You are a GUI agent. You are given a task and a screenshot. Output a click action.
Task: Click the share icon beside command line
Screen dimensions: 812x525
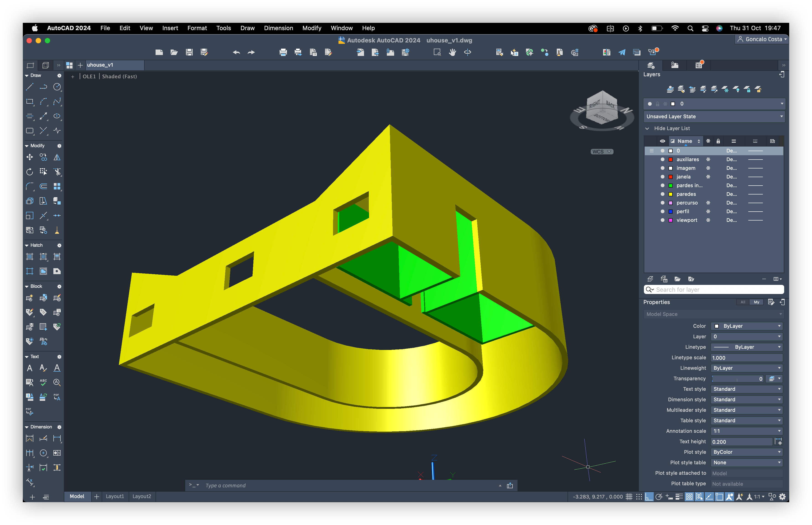510,486
